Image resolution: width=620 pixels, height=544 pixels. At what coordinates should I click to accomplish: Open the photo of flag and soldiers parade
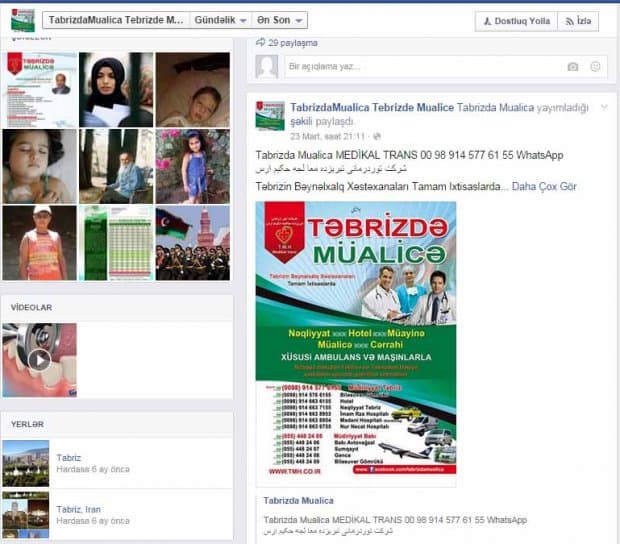193,243
